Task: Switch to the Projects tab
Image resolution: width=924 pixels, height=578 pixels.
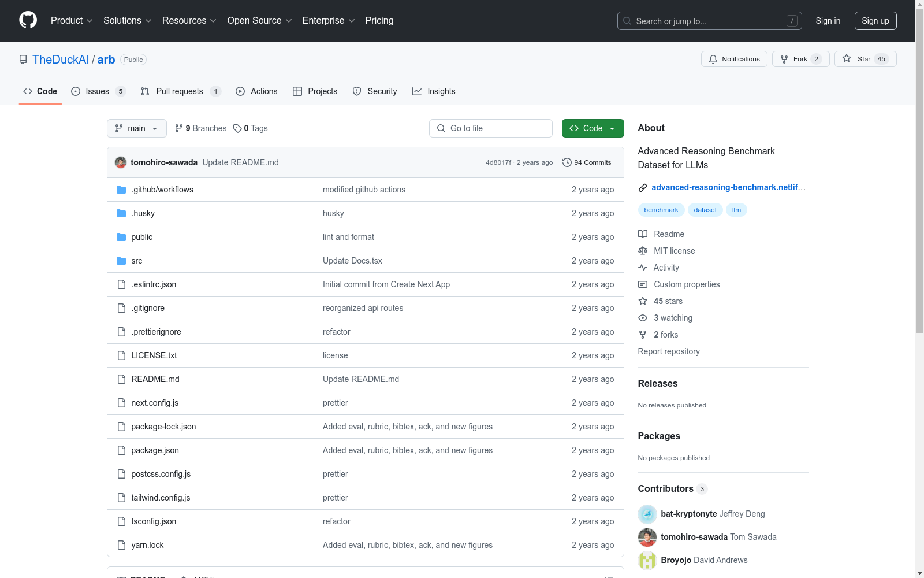Action: (x=315, y=91)
